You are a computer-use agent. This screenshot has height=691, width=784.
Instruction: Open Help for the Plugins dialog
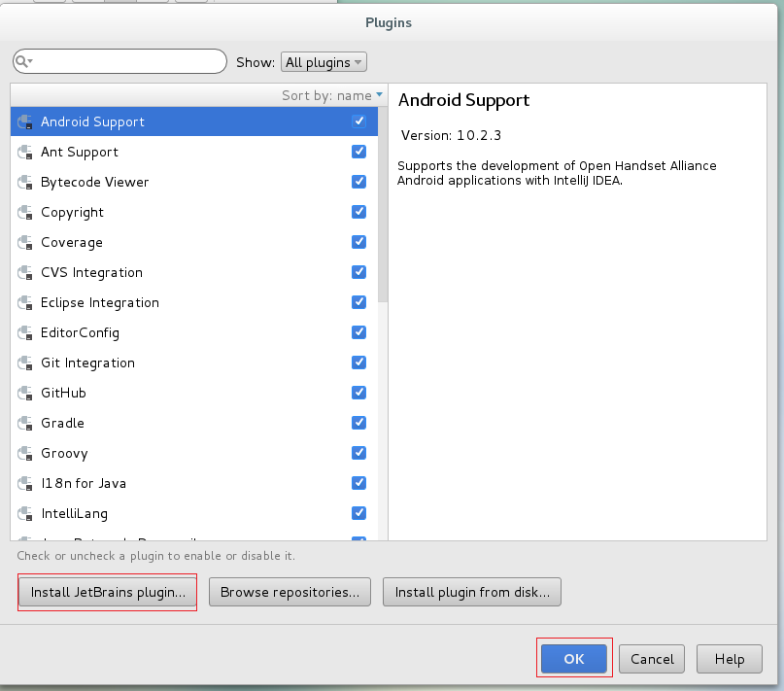(x=729, y=659)
